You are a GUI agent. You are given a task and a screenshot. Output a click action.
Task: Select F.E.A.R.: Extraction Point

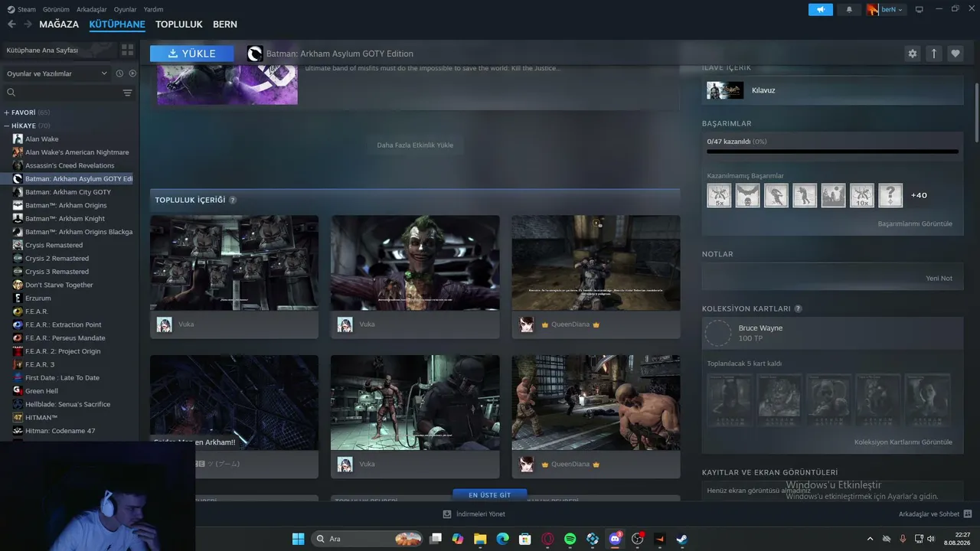tap(63, 324)
